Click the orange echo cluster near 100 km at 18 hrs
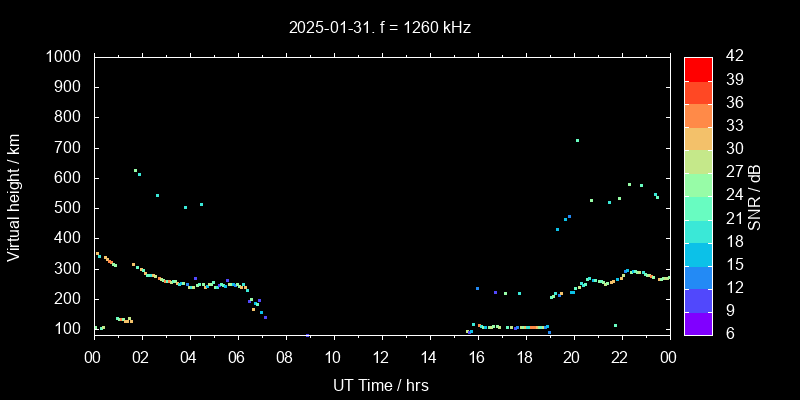This screenshot has height=400, width=800. coord(532,327)
